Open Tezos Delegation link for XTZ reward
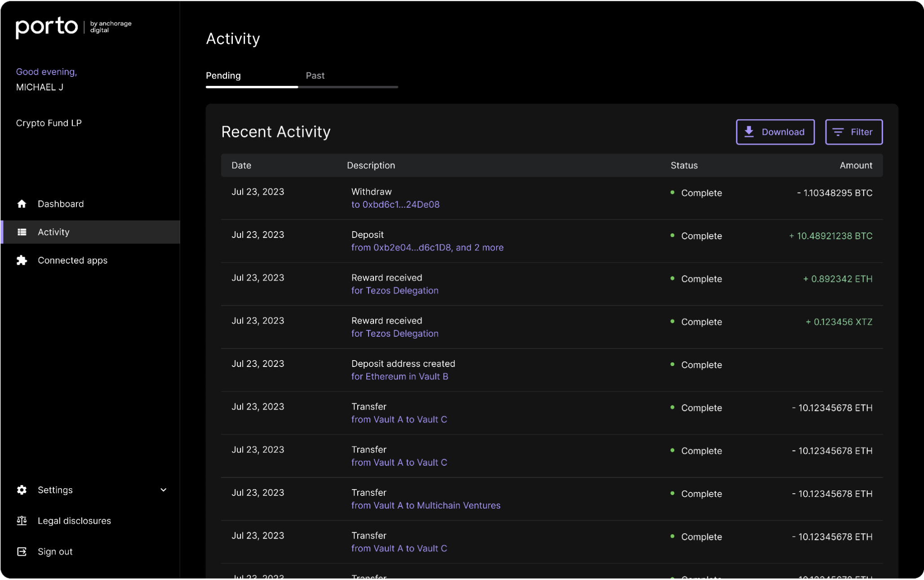924x580 pixels. coord(395,334)
